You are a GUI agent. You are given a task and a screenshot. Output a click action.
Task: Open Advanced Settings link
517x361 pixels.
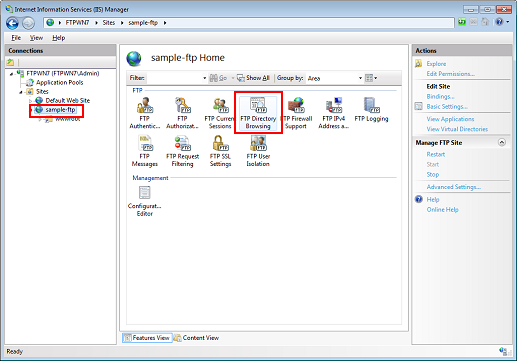pos(453,187)
